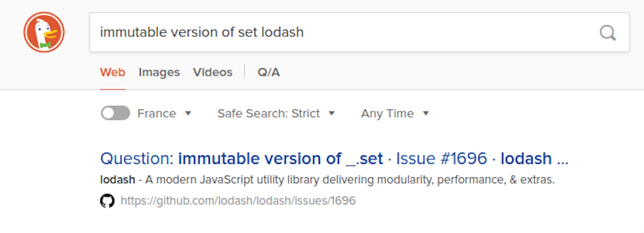Click the Issue #1696 portion of the title

[440, 158]
